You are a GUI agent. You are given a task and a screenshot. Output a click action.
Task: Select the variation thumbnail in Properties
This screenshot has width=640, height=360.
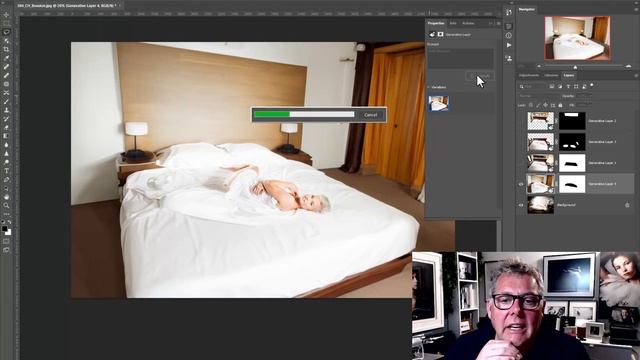pyautogui.click(x=439, y=103)
